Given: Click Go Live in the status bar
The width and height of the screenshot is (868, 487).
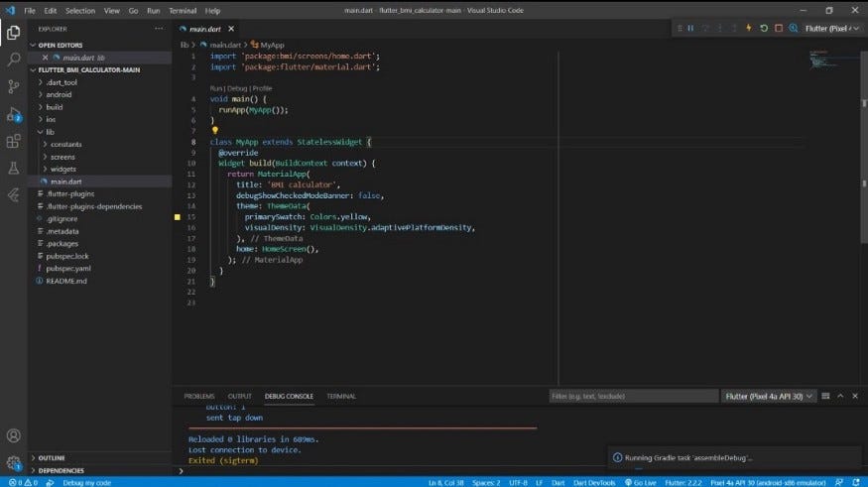Looking at the screenshot, I should coord(641,483).
